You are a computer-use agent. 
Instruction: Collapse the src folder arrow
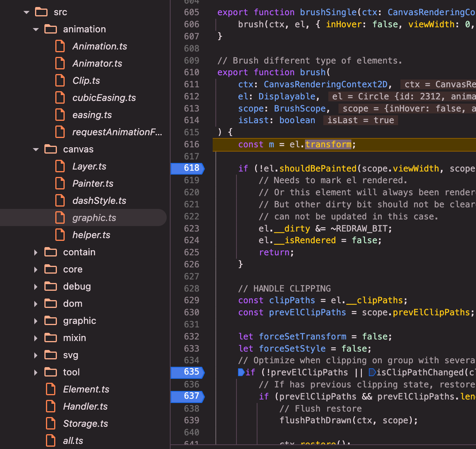click(26, 12)
